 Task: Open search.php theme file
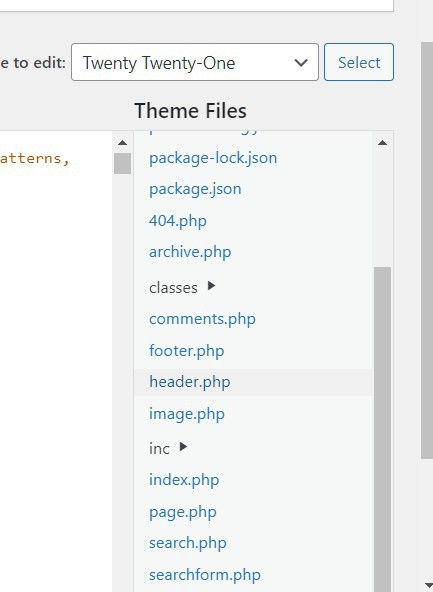click(188, 543)
